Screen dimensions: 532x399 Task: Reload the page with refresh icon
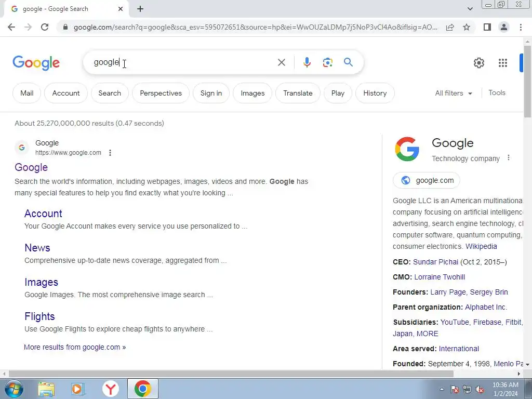point(45,27)
